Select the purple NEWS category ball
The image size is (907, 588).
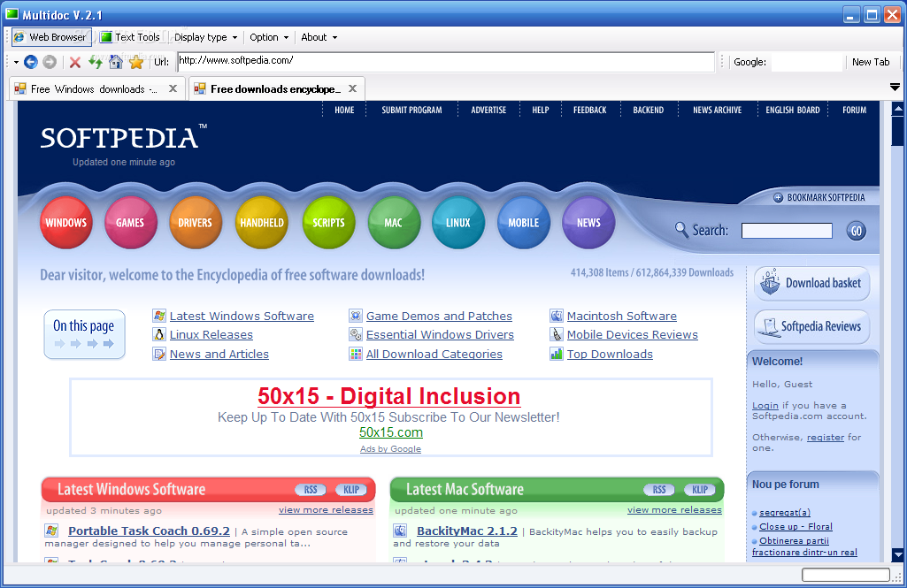coord(588,223)
